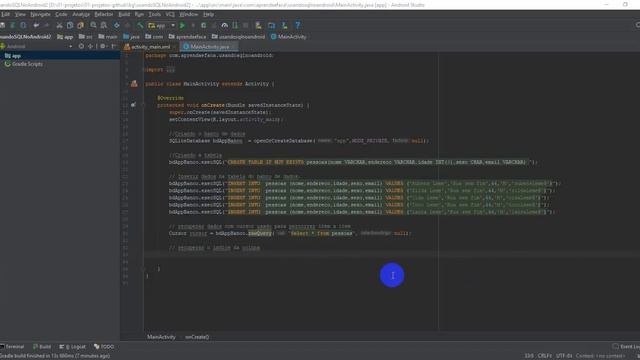Open the Window menu
This screenshot has height=360, width=640.
189,14
